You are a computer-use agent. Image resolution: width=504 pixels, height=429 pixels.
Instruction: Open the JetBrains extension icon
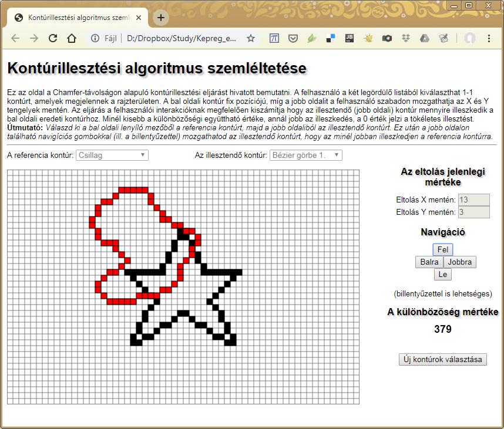[x=350, y=39]
